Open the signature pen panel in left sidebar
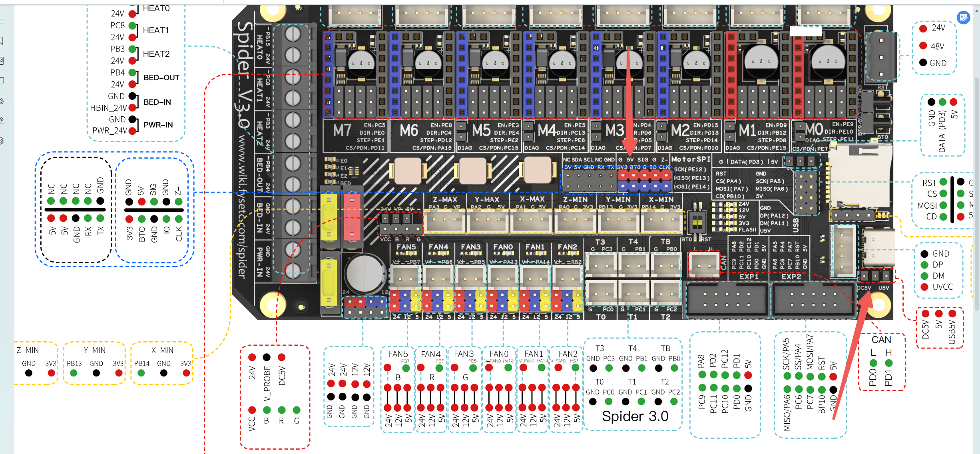The image size is (980, 454). click(x=2, y=120)
